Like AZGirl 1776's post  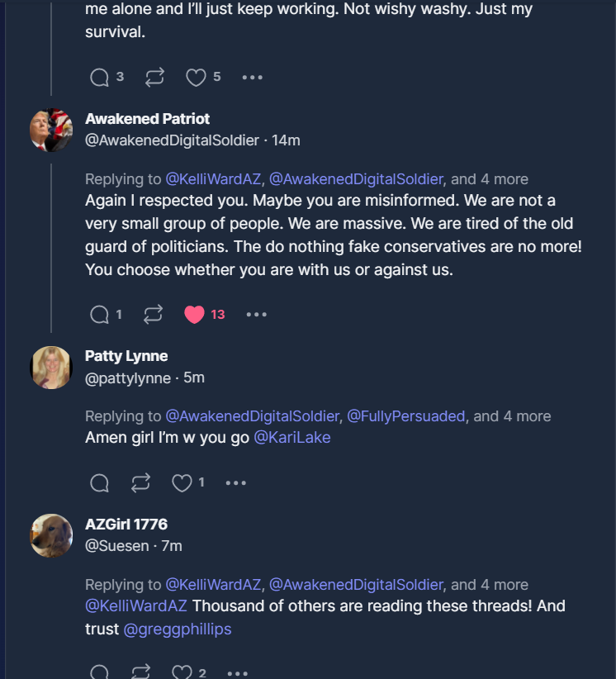click(182, 672)
